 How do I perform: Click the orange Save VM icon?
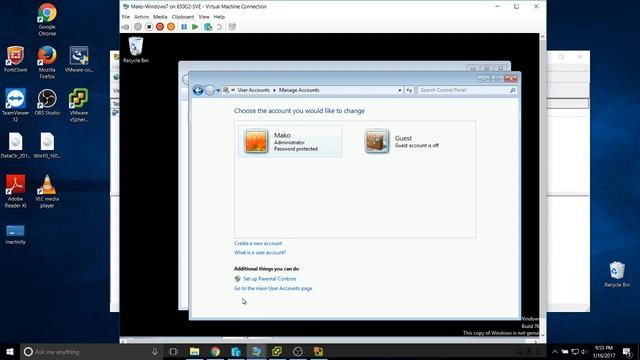click(x=171, y=27)
